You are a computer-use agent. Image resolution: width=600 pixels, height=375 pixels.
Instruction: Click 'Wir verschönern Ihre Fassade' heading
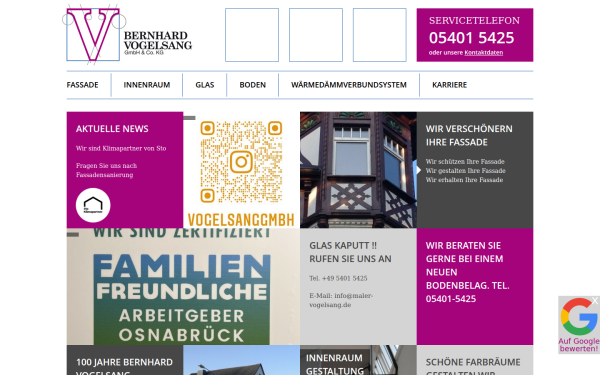click(469, 135)
